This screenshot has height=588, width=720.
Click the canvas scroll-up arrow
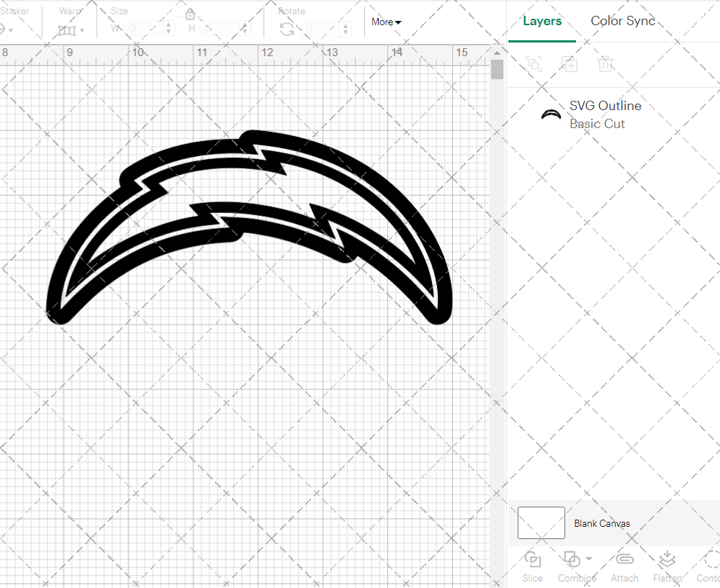pos(497,53)
